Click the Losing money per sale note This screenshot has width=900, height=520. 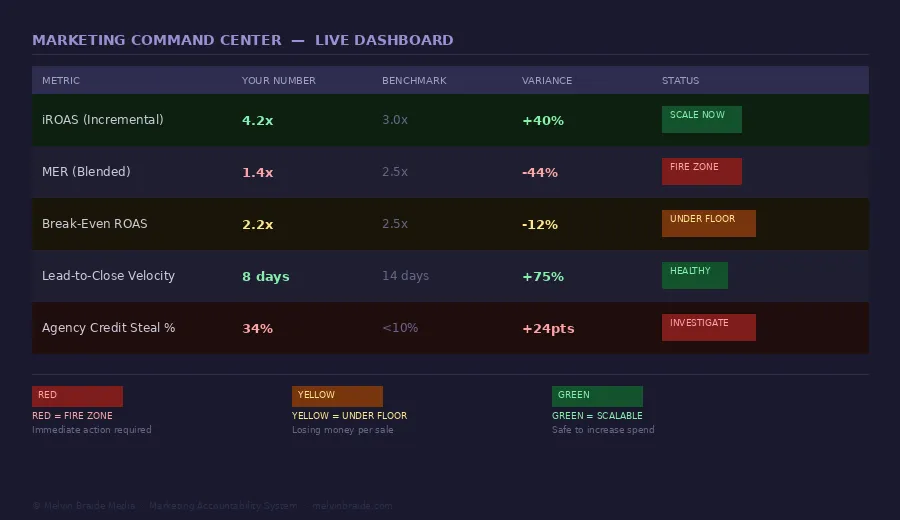(343, 430)
